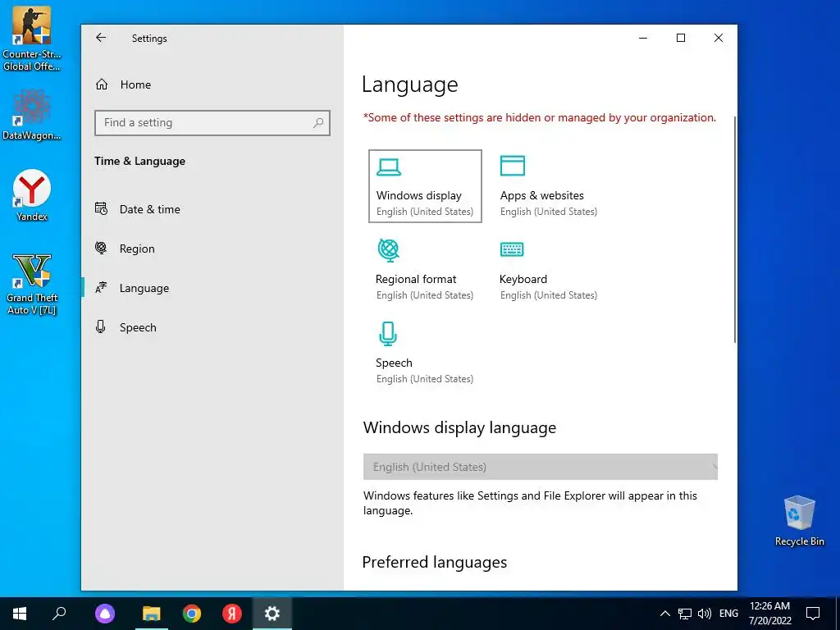This screenshot has height=630, width=840.
Task: Click the Apps & websites tile
Action: click(x=548, y=186)
